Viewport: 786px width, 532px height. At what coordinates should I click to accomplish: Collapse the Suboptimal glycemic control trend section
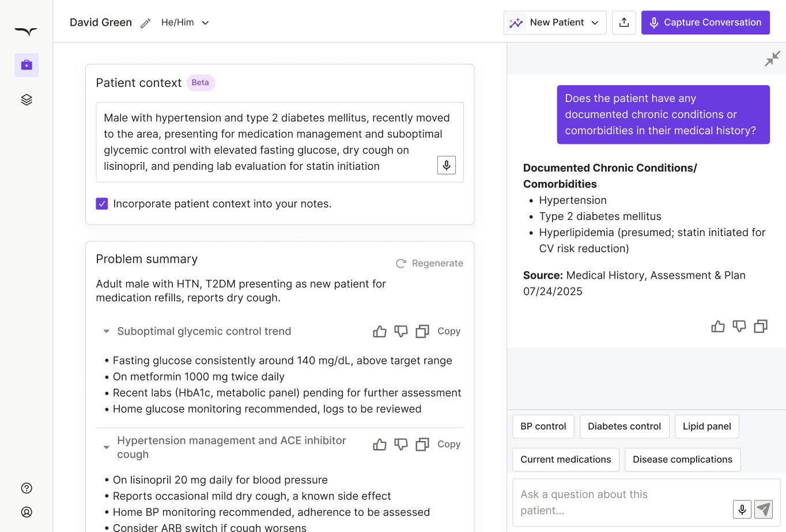pos(106,331)
